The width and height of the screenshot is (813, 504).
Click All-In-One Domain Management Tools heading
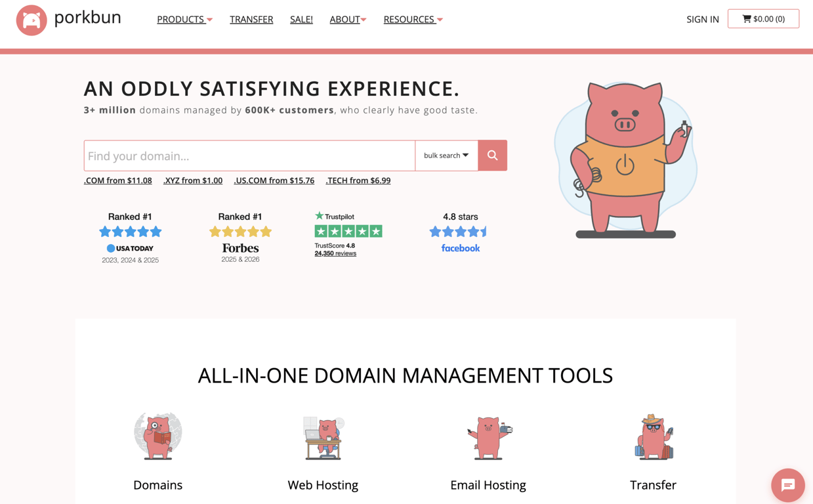click(x=406, y=375)
